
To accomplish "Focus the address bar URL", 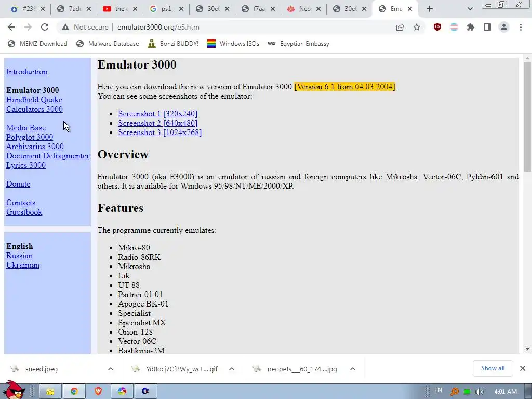I will tap(158, 27).
